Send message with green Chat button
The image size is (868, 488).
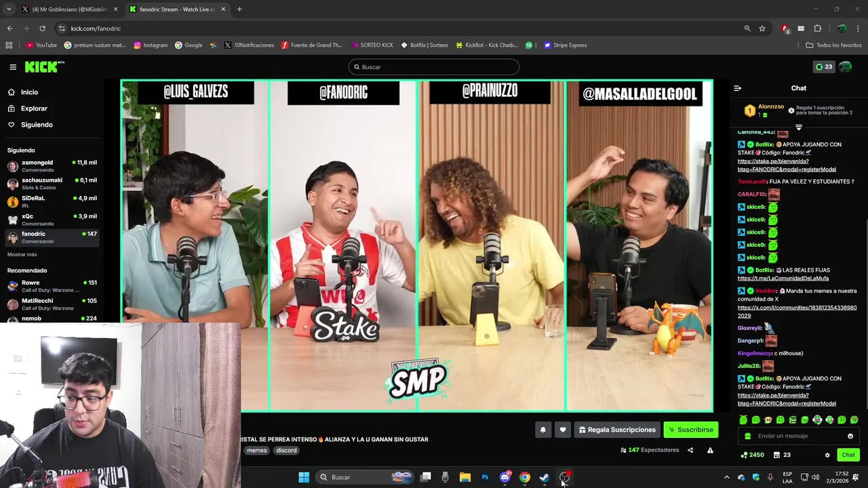point(848,455)
